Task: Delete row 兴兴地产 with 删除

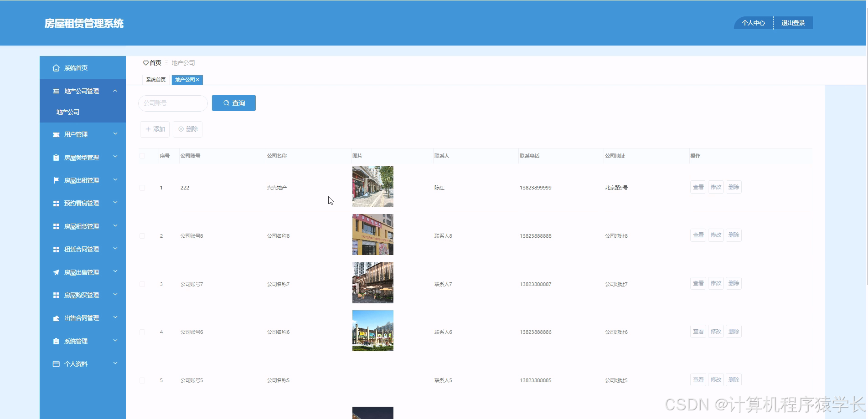Action: coord(734,187)
